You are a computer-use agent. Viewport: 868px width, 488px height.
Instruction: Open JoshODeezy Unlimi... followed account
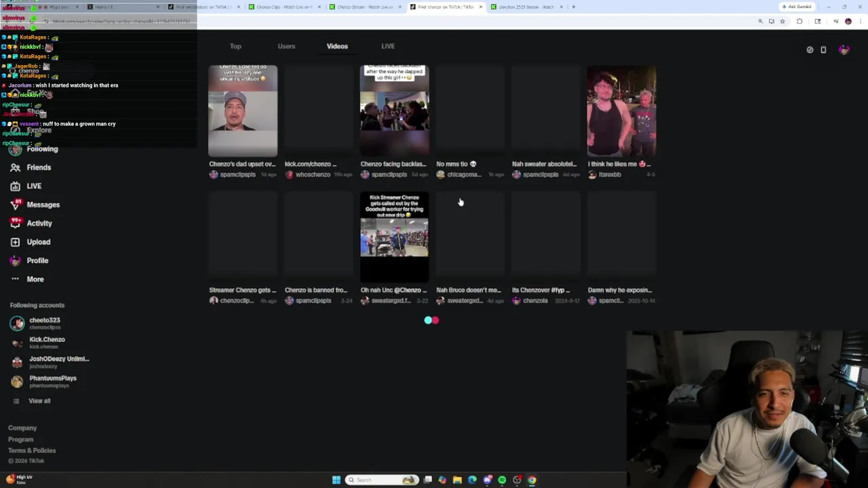pyautogui.click(x=50, y=362)
